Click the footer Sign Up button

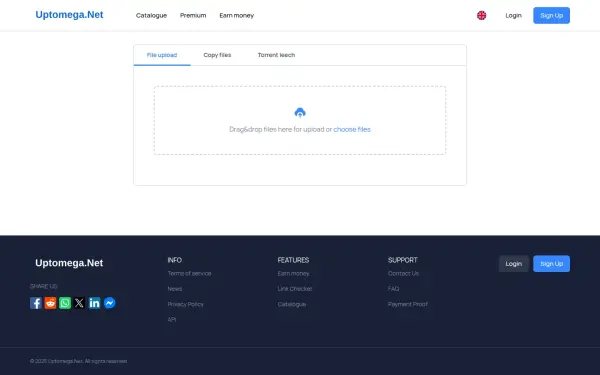coord(551,264)
